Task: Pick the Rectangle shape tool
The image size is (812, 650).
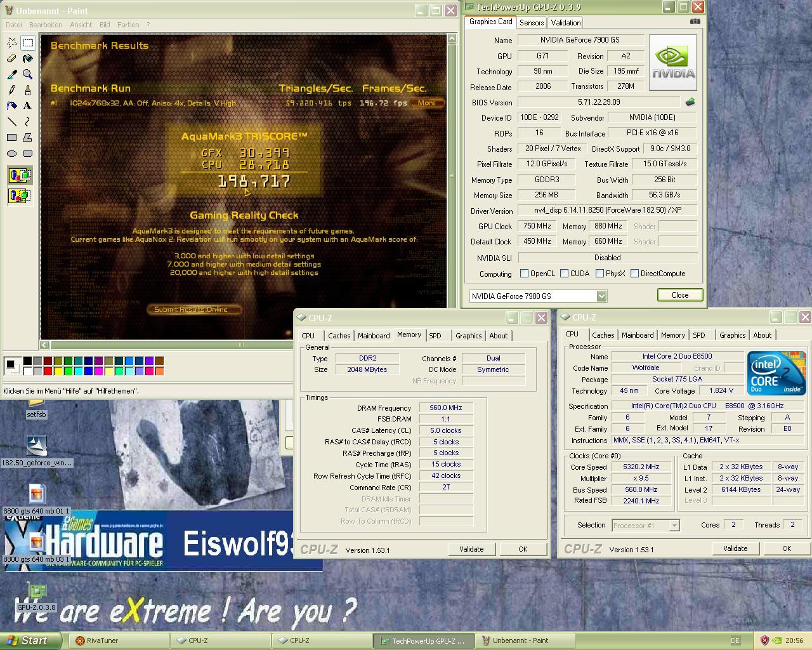Action: pyautogui.click(x=11, y=137)
